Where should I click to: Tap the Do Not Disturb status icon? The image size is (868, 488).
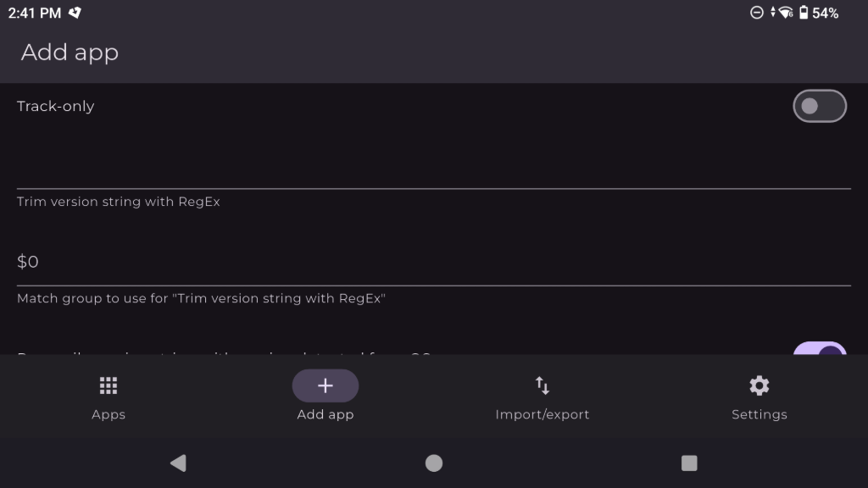click(757, 13)
